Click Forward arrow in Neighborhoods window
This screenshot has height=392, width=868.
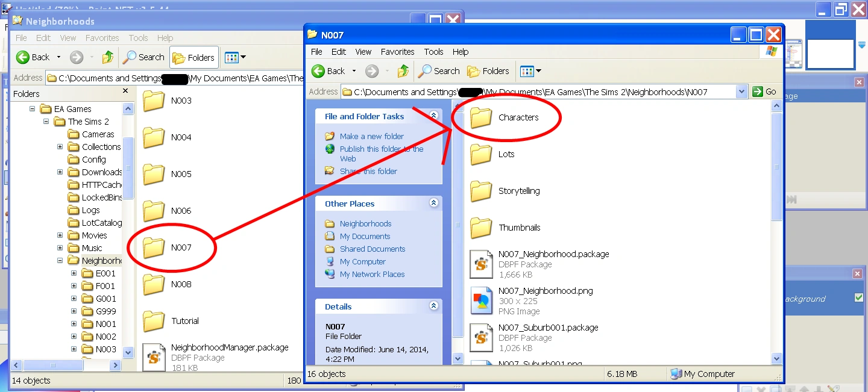click(x=77, y=57)
